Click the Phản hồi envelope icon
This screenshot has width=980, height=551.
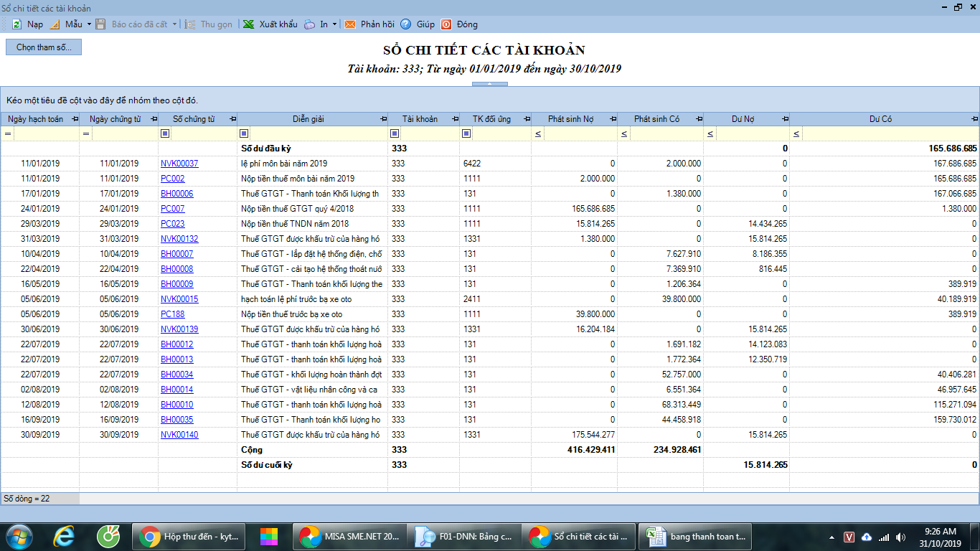tap(350, 24)
